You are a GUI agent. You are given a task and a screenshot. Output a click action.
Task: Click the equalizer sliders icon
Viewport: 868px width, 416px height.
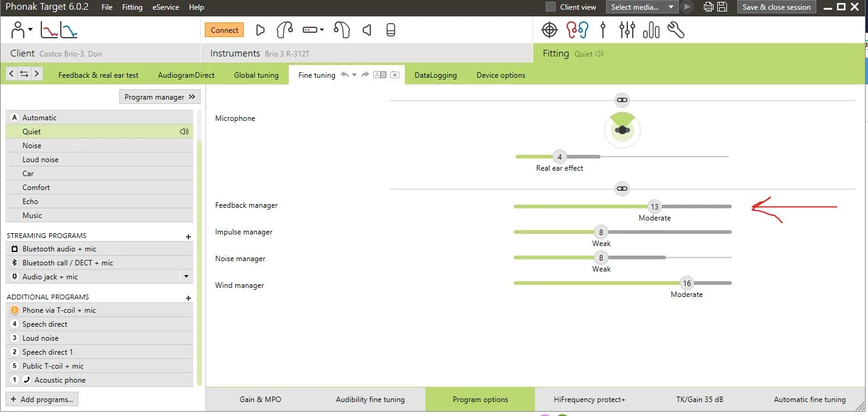tap(627, 30)
